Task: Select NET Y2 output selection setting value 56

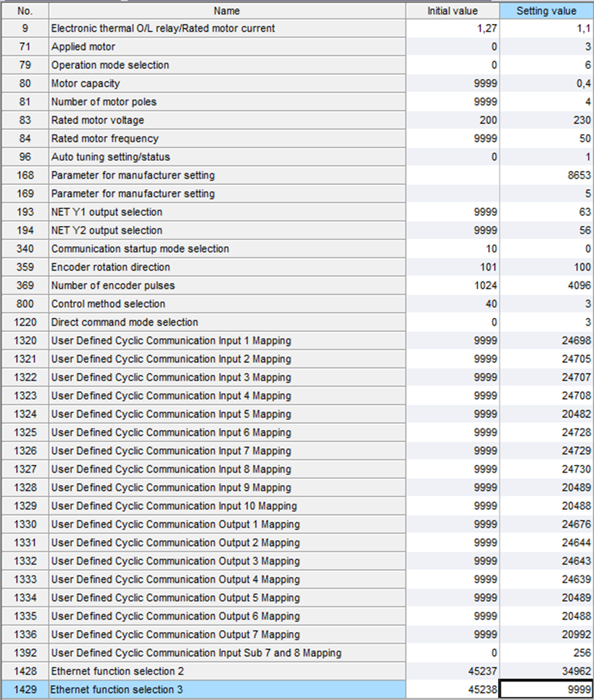Action: coord(546,230)
